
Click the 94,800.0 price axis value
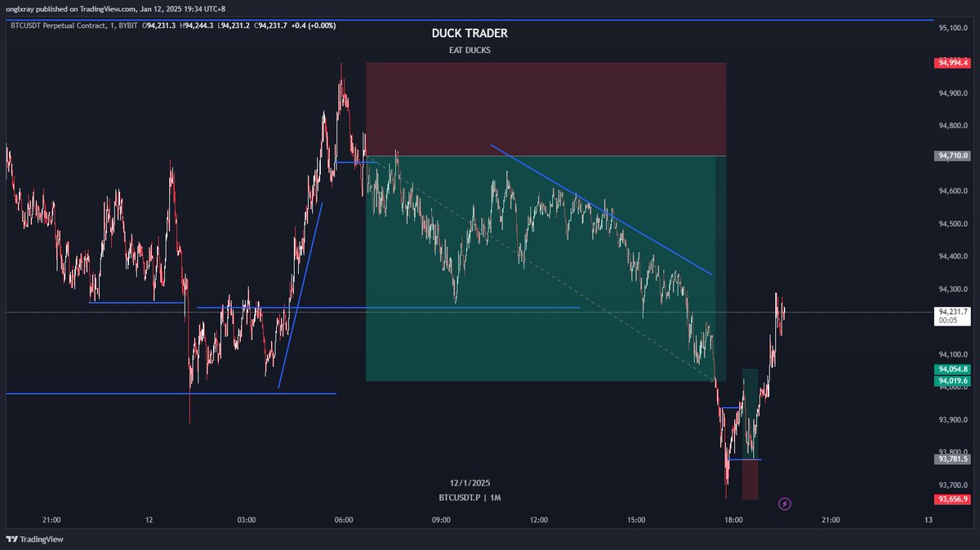tap(953, 126)
